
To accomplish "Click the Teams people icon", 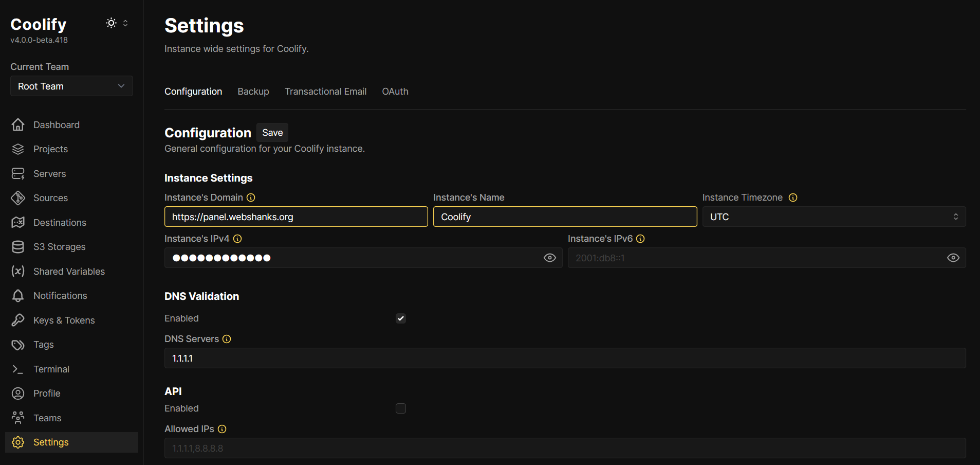I will [x=18, y=418].
